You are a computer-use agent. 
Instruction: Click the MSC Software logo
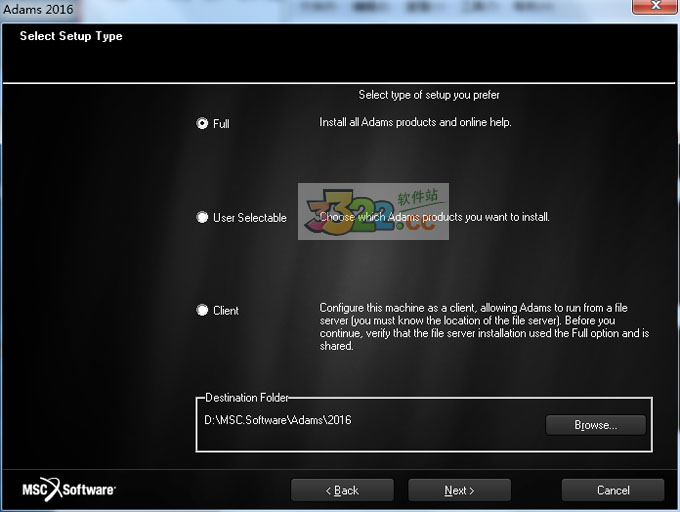69,489
